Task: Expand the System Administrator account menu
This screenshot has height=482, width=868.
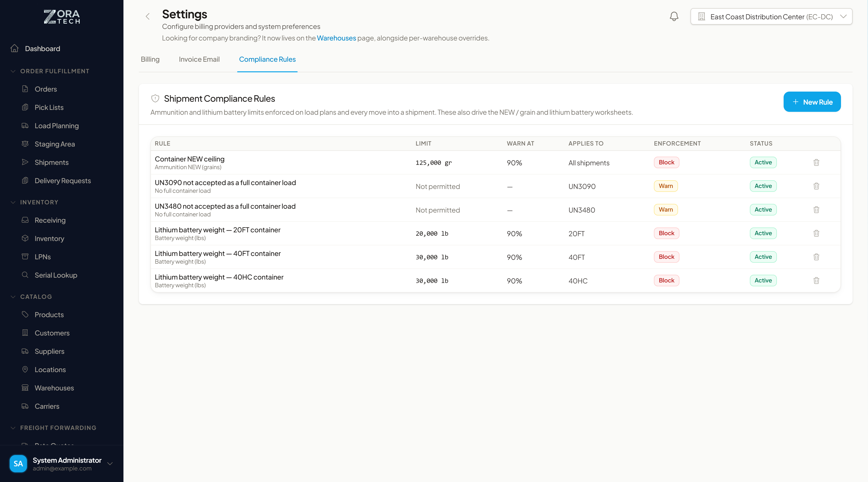Action: (x=110, y=464)
